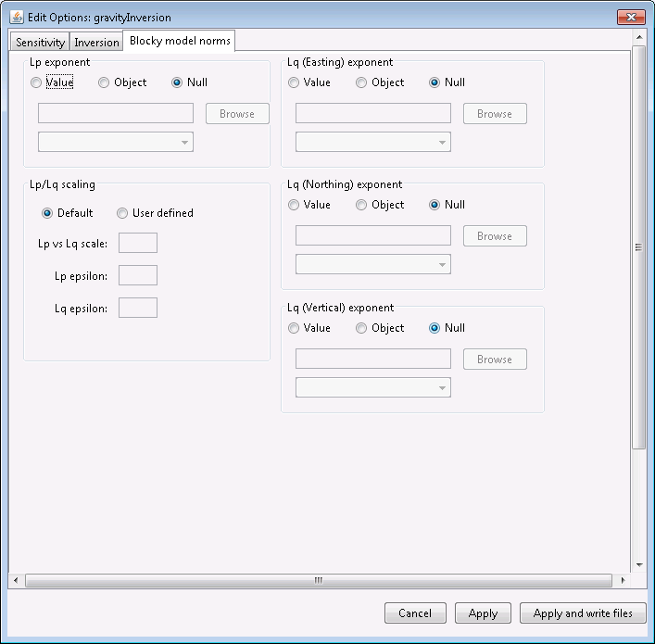This screenshot has height=644, width=655.
Task: Click the Lq (Vertical) exponent text field
Action: coord(373,359)
